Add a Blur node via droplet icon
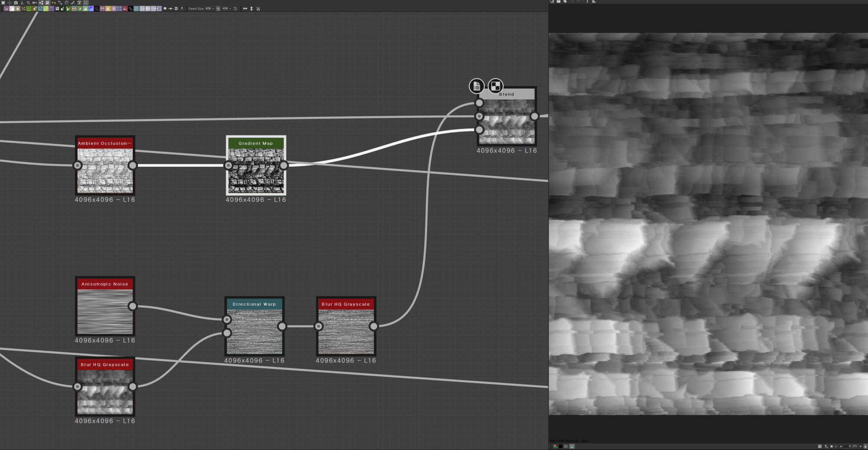Viewport: 868px width, 450px height. pos(18,9)
